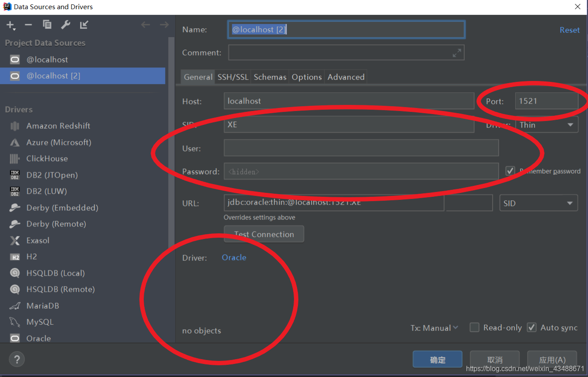The image size is (588, 377).
Task: Click the Name input field
Action: [346, 30]
